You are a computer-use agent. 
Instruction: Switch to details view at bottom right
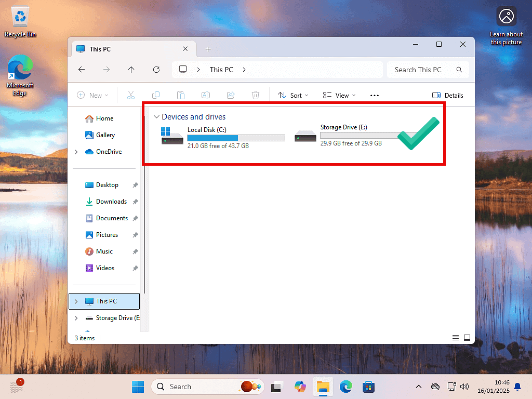click(x=455, y=338)
